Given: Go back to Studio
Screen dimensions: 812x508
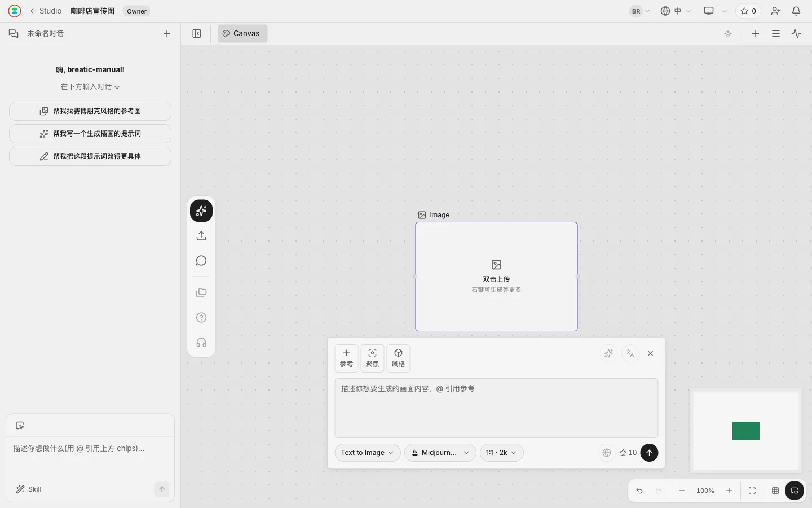Looking at the screenshot, I should 46,11.
